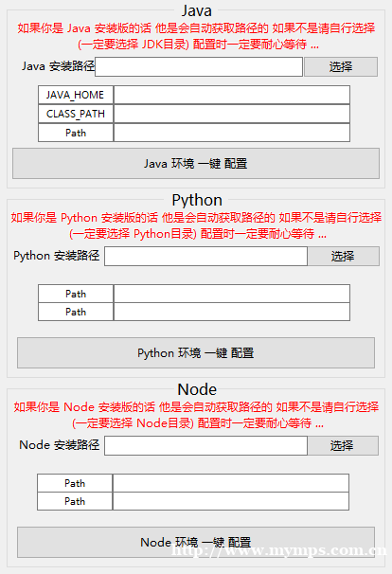392x574 pixels.
Task: Click the Node group header title
Action: pos(197,389)
